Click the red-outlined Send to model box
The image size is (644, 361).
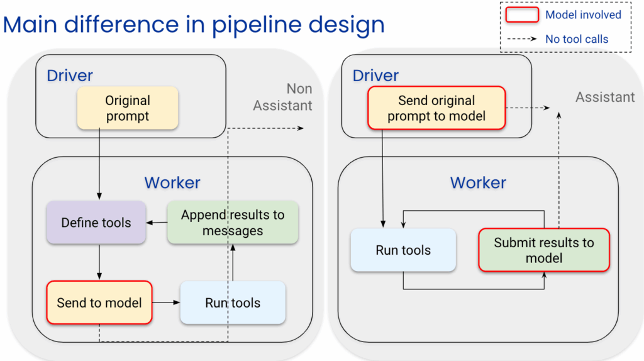click(99, 303)
